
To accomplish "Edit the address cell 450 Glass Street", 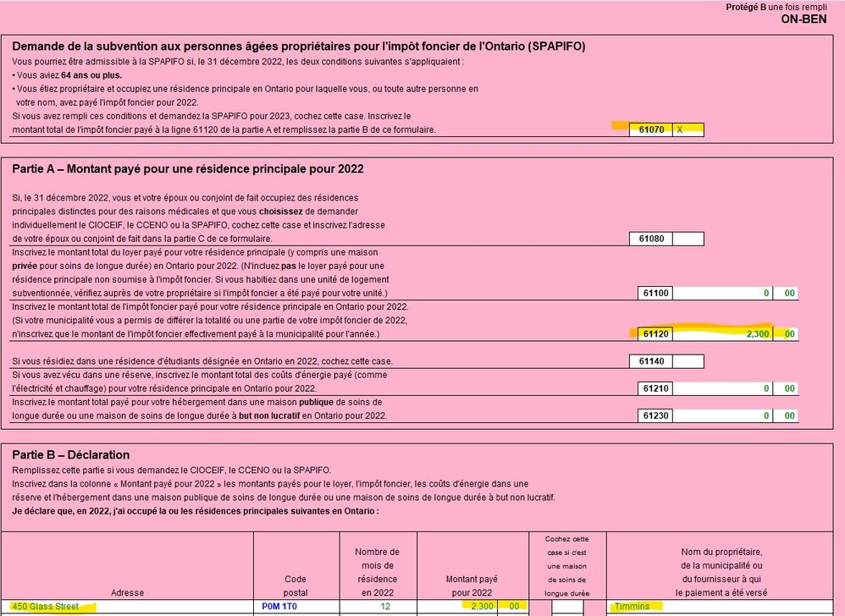I will tap(127, 607).
